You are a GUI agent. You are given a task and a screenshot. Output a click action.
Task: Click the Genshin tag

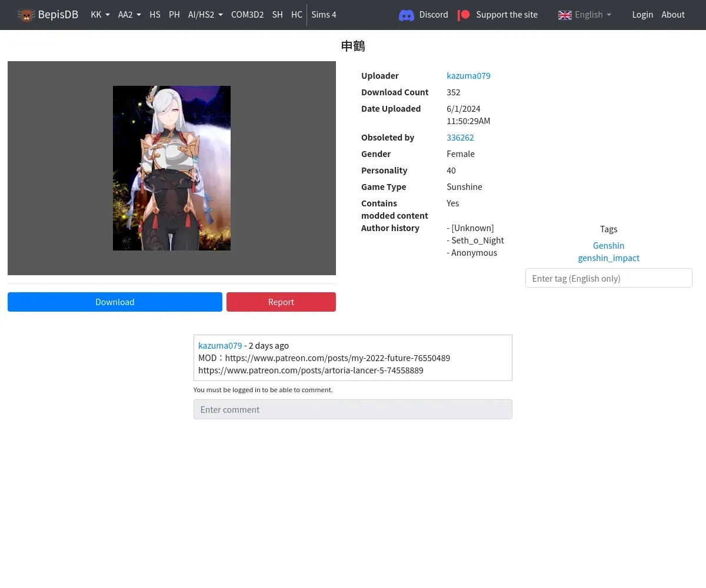[608, 246]
